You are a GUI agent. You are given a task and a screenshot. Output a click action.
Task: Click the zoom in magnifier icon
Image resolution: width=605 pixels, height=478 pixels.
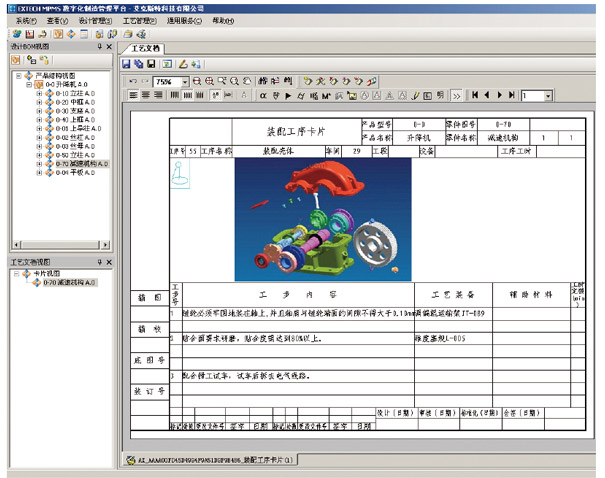click(196, 80)
